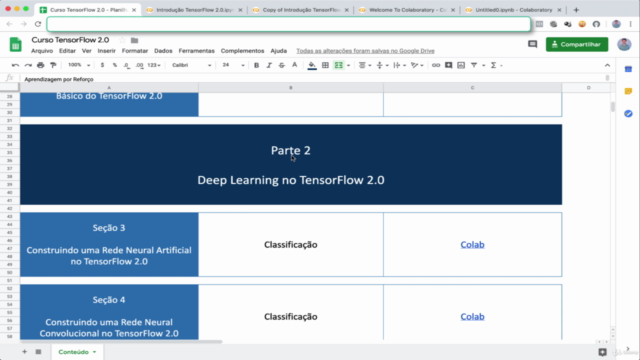
Task: Open vertical align dropdown
Action: pyautogui.click(x=382, y=65)
